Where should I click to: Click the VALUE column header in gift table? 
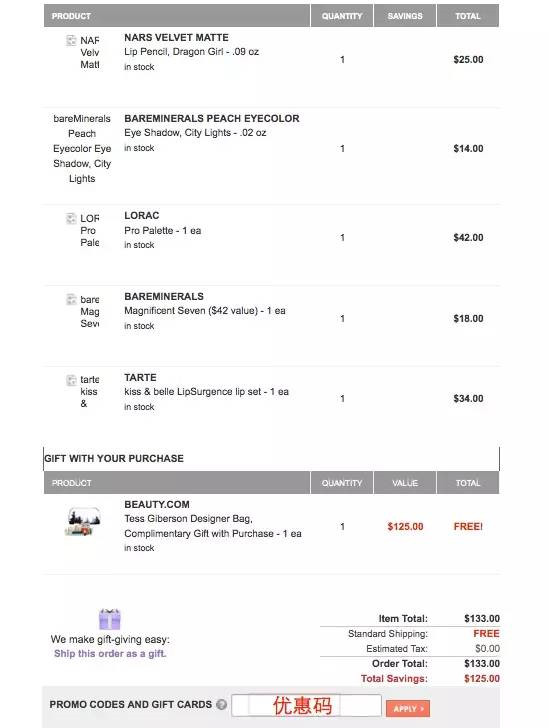coord(405,483)
